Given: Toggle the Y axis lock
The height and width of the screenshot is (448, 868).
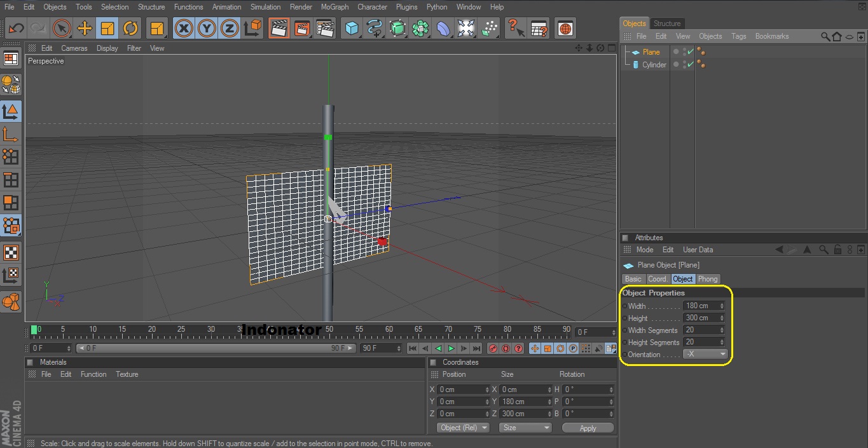Looking at the screenshot, I should click(207, 28).
